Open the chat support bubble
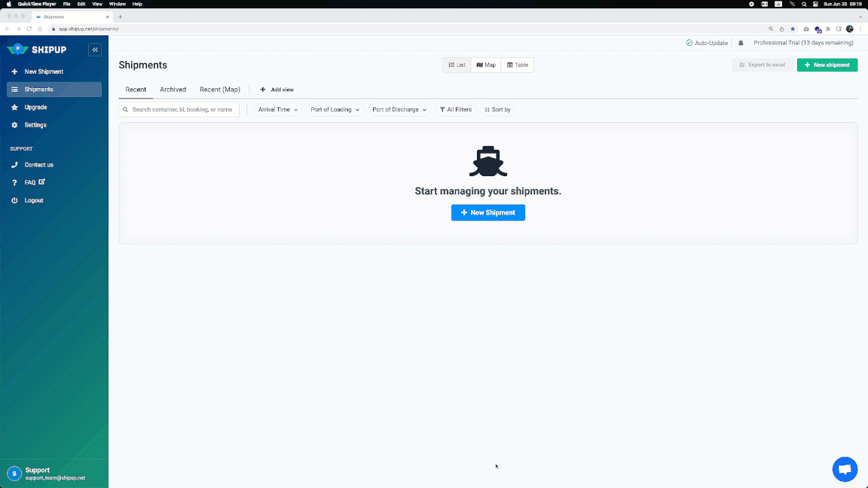The width and height of the screenshot is (868, 488). pos(845,469)
